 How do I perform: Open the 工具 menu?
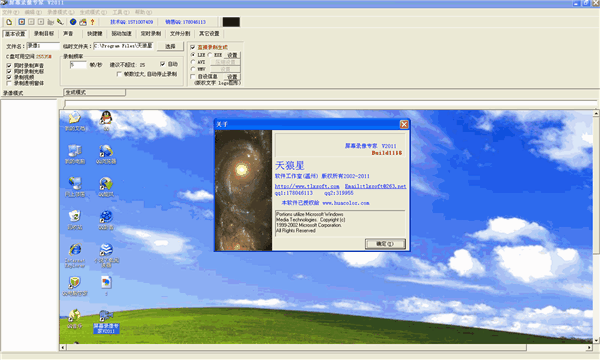(121, 12)
